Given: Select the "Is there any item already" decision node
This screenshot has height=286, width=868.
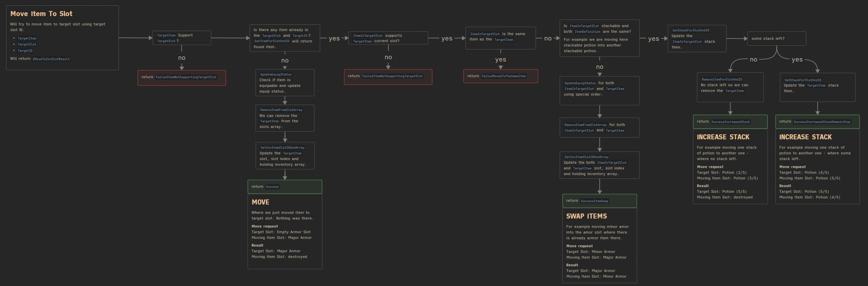Looking at the screenshot, I should click(284, 38).
